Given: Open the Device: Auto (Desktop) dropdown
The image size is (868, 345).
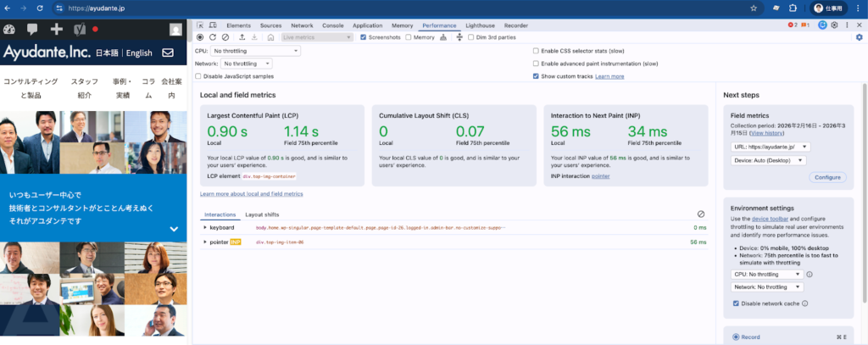Looking at the screenshot, I should click(x=768, y=160).
